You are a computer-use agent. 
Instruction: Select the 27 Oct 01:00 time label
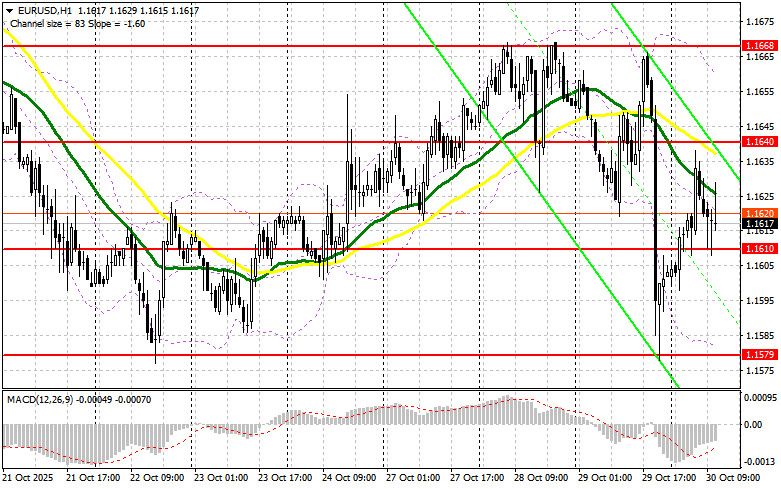coord(413,478)
